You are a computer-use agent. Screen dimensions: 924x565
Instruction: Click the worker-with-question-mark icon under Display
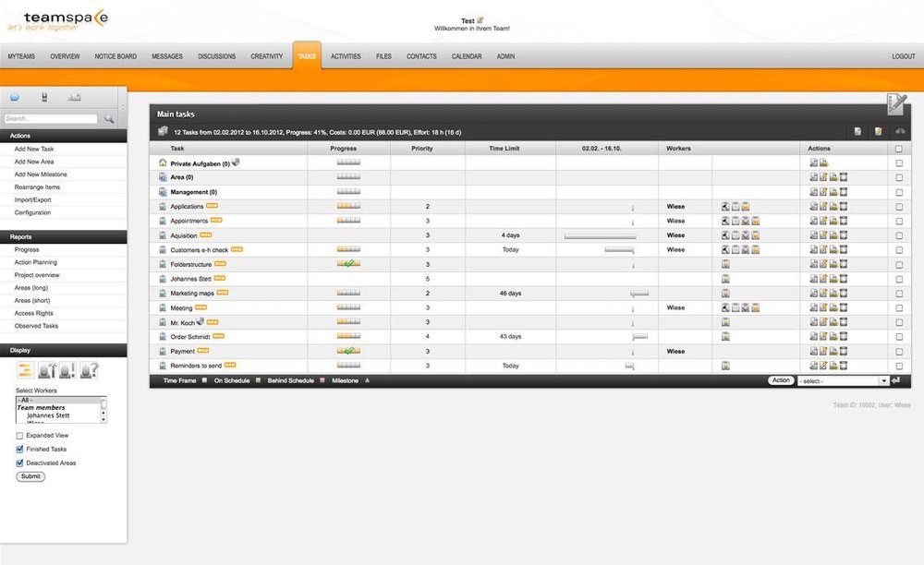pos(90,370)
